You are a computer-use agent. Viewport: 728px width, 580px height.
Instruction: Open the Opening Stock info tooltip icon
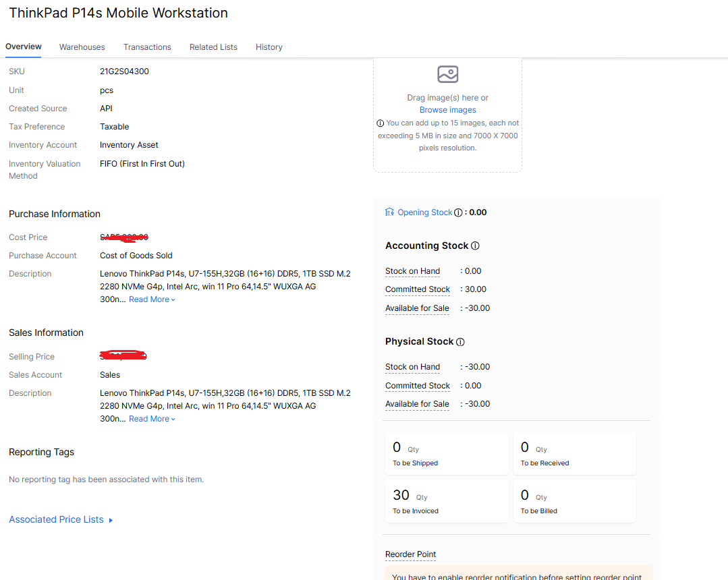pos(458,212)
